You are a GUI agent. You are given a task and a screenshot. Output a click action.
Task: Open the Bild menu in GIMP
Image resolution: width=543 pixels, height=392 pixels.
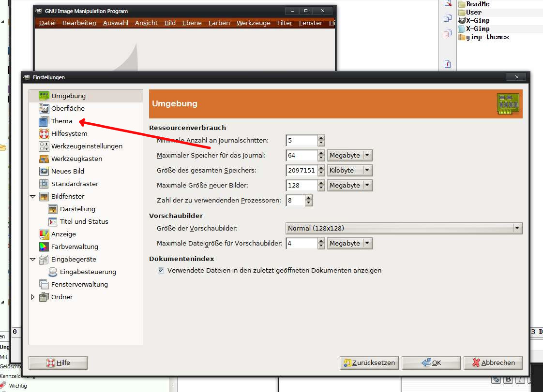[x=170, y=23]
